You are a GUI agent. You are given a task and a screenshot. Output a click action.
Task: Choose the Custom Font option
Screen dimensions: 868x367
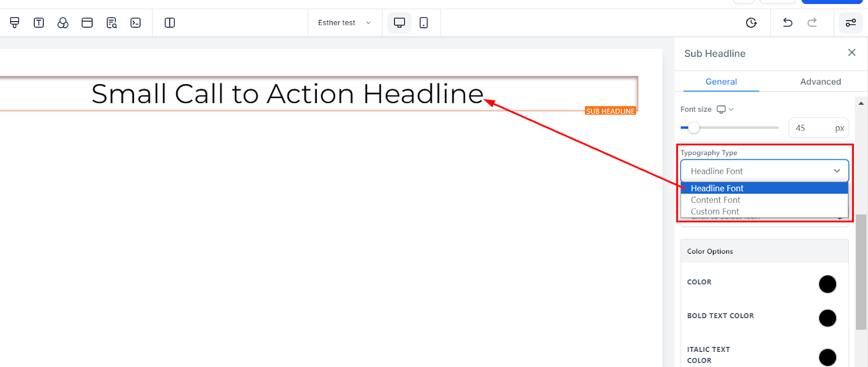(715, 211)
